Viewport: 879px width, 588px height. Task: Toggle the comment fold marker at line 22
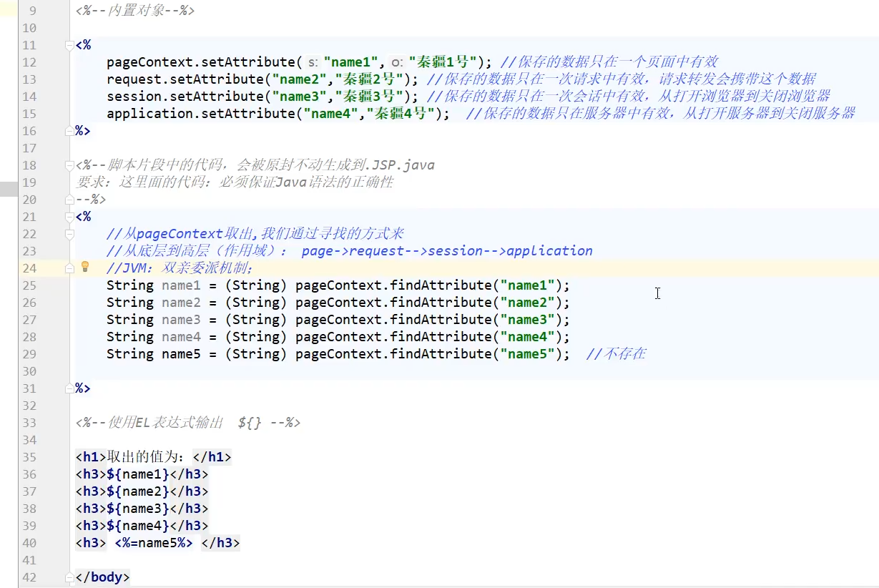(x=69, y=234)
